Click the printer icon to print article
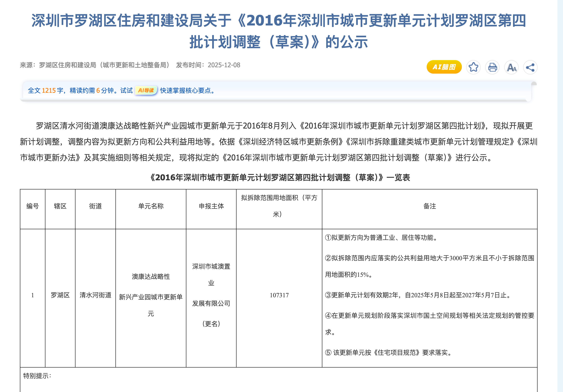 pyautogui.click(x=492, y=67)
